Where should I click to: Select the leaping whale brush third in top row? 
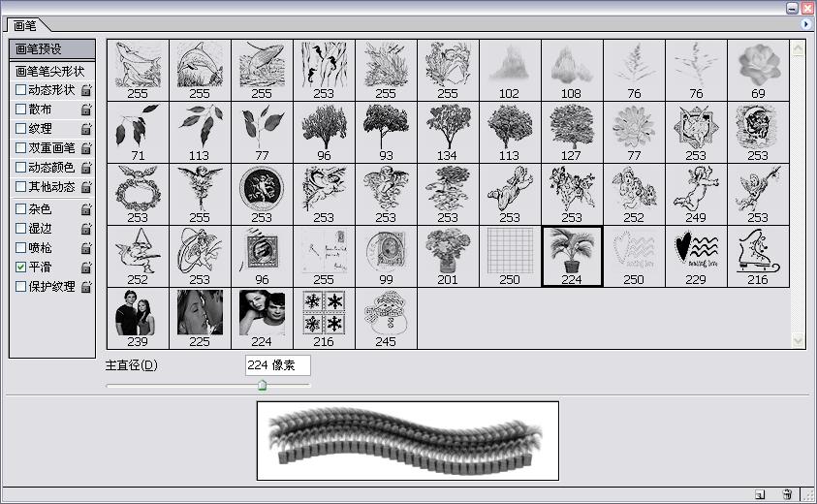(x=262, y=71)
